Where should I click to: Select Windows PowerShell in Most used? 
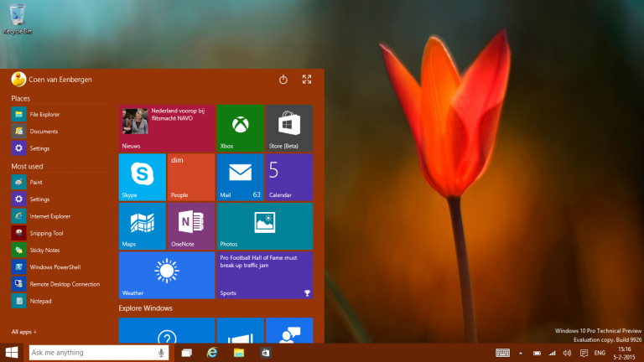pyautogui.click(x=55, y=267)
